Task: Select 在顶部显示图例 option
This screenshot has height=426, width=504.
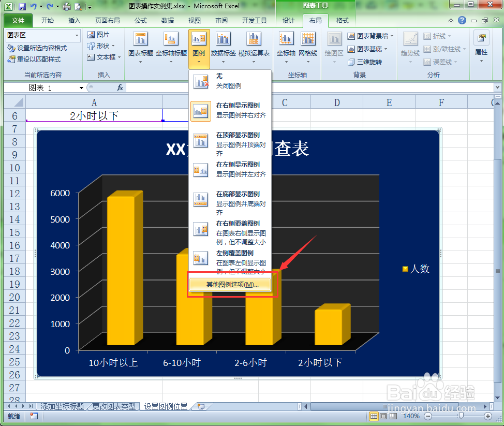Action: [x=230, y=144]
